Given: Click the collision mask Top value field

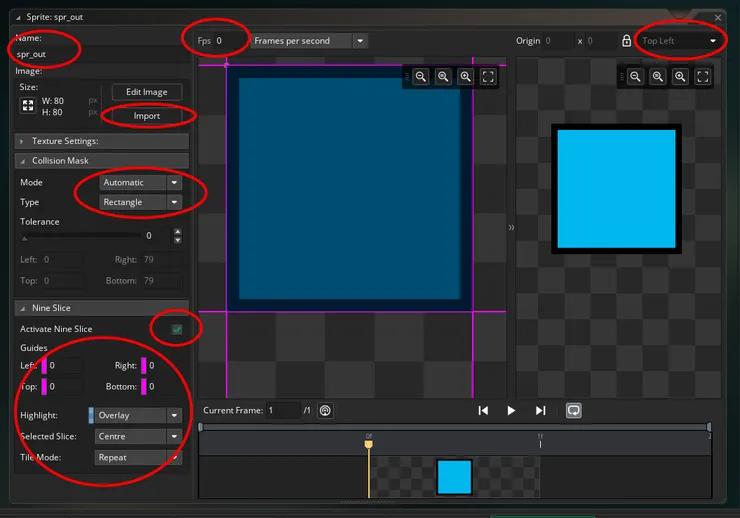Looking at the screenshot, I should click(62, 281).
